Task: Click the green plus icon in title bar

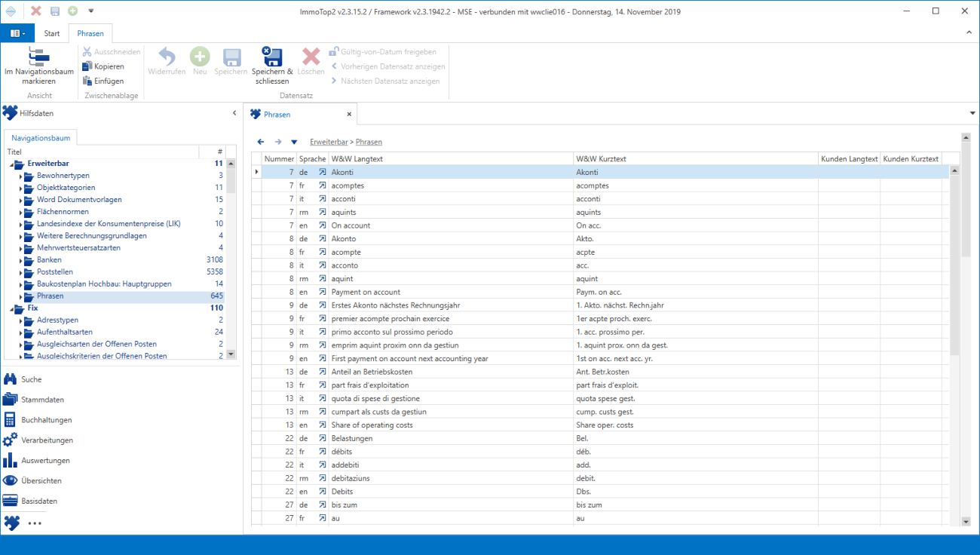Action: 72,11
